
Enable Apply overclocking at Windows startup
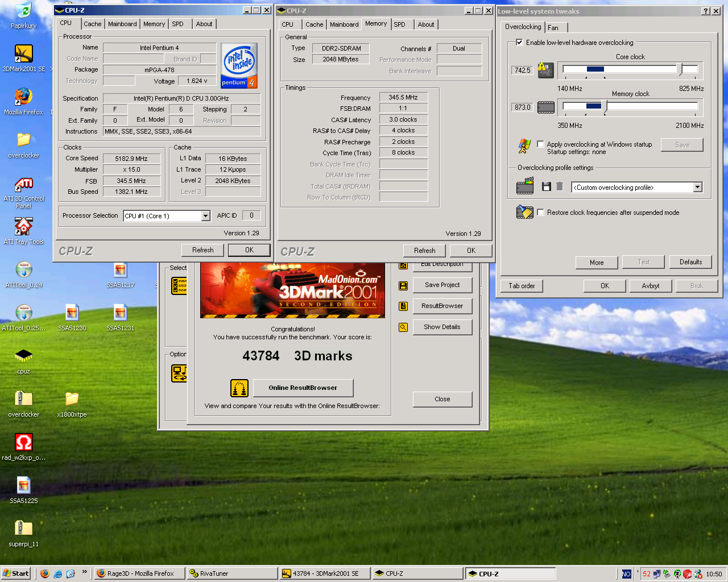(540, 144)
